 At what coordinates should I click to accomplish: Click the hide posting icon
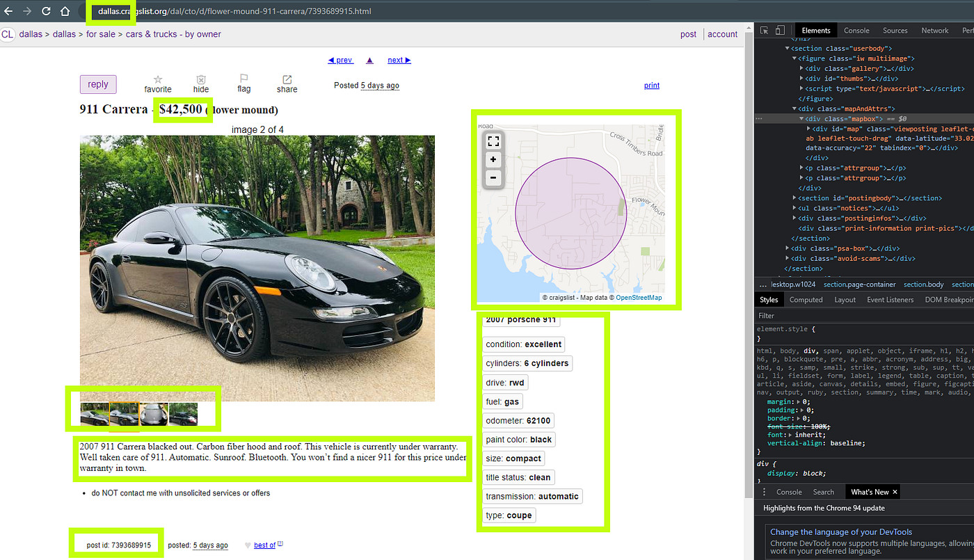click(x=201, y=79)
